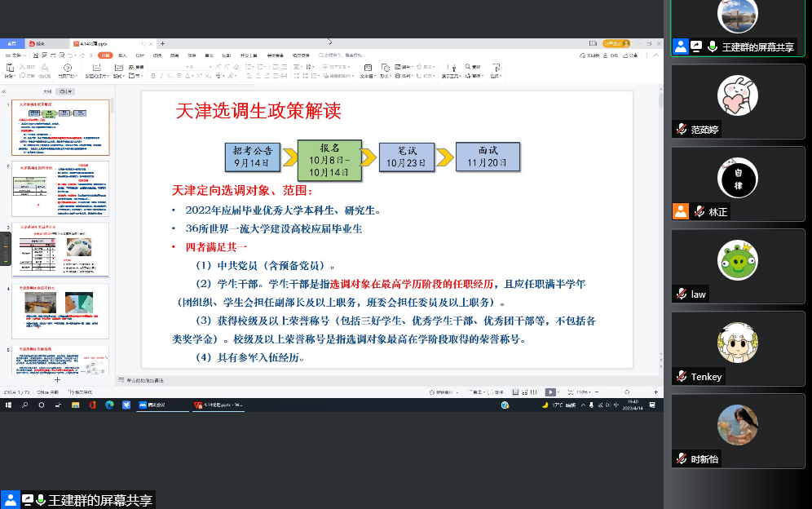Click the shapes tool icon
812x509 pixels.
(386, 68)
